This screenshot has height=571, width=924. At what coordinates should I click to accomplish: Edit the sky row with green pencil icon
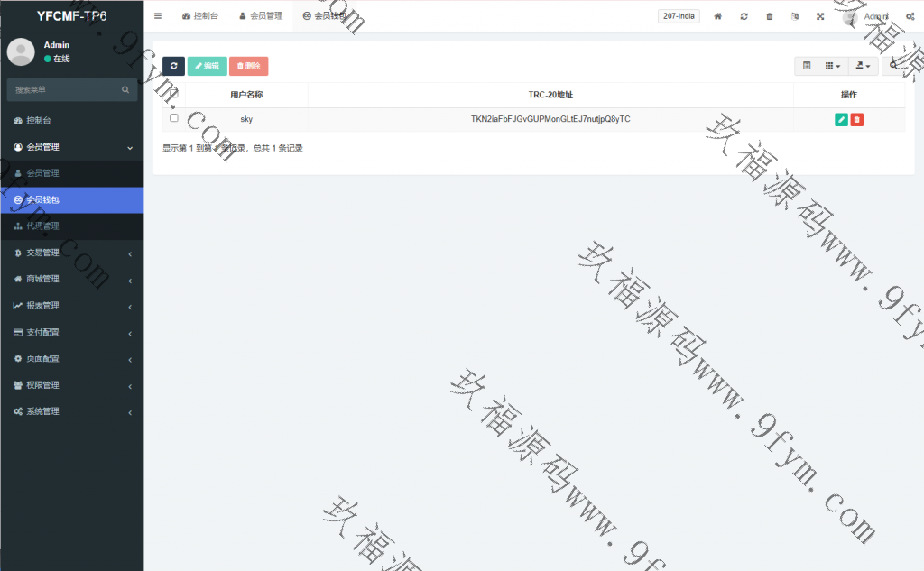(841, 119)
